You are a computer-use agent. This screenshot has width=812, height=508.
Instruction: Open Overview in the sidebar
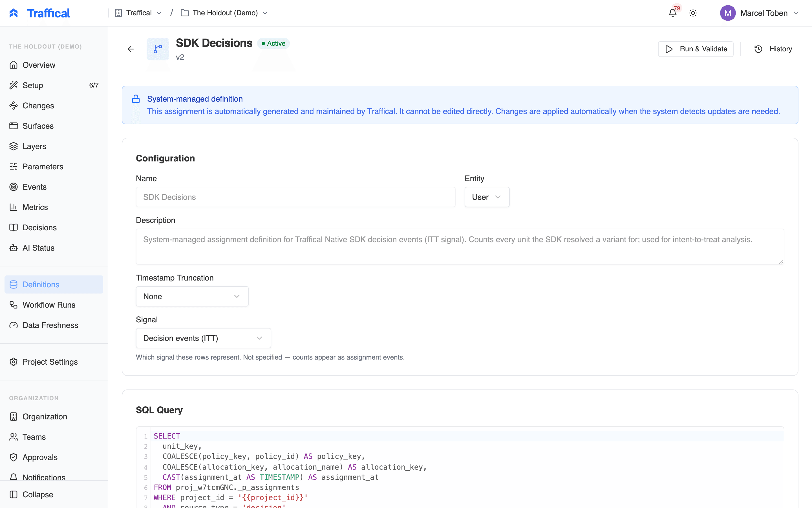54,65
